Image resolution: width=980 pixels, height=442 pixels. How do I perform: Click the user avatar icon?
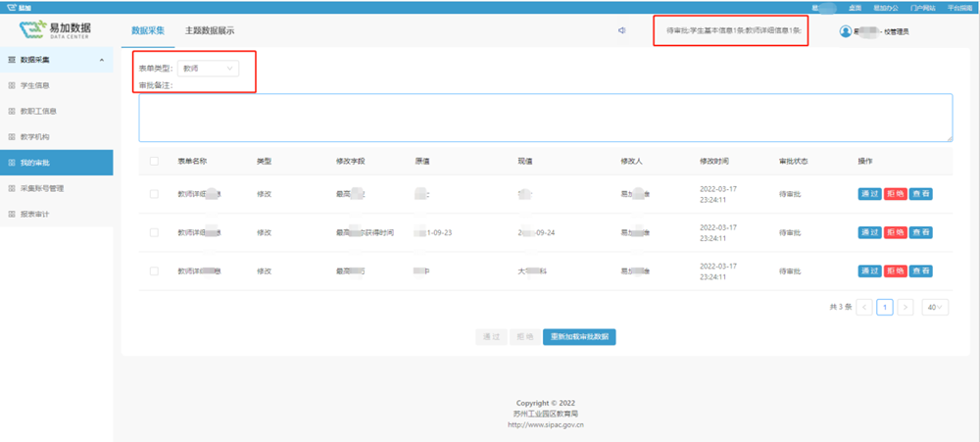pos(846,31)
